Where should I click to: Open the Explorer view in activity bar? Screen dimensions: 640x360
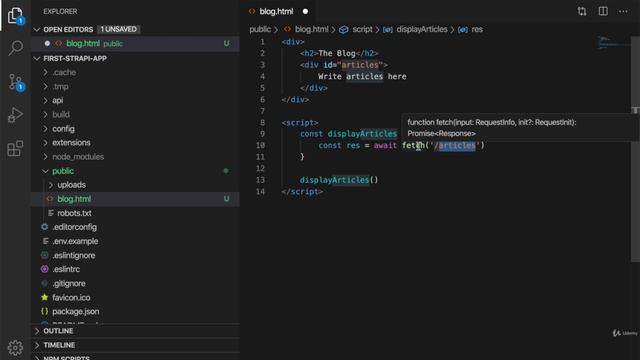tap(16, 16)
